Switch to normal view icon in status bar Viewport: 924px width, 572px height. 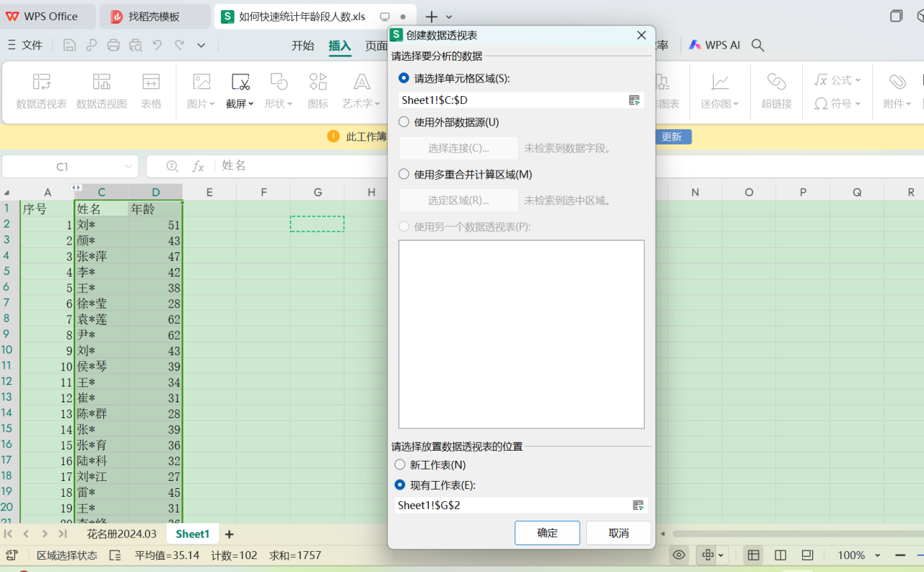coord(754,555)
